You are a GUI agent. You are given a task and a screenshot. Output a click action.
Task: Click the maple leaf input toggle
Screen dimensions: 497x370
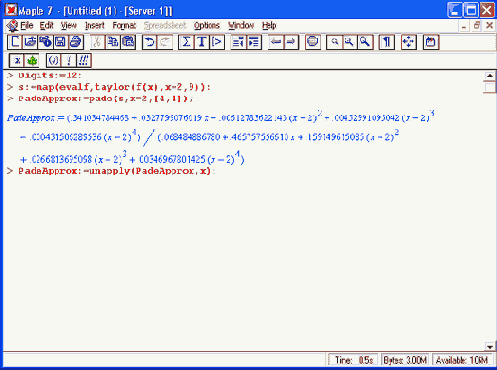point(32,61)
